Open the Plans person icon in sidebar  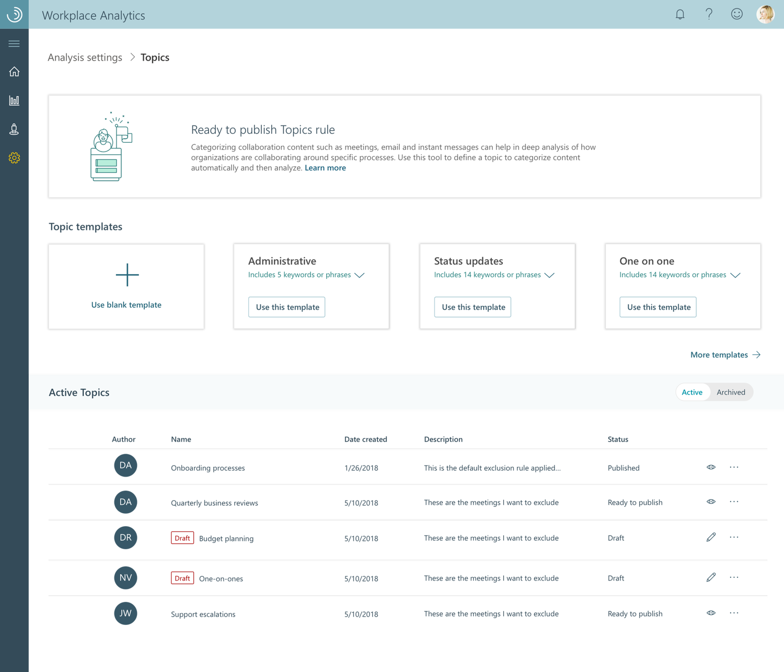[14, 129]
